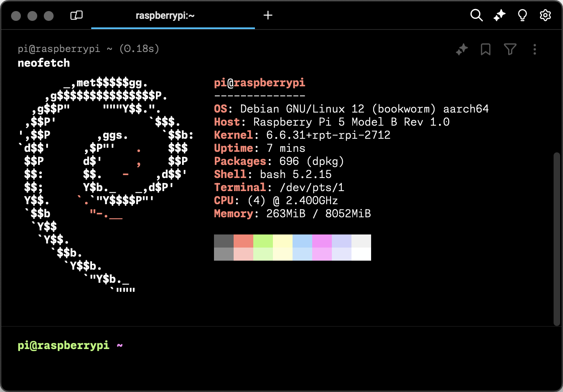The image size is (563, 392).
Task: Click the maximize window button
Action: [49, 16]
